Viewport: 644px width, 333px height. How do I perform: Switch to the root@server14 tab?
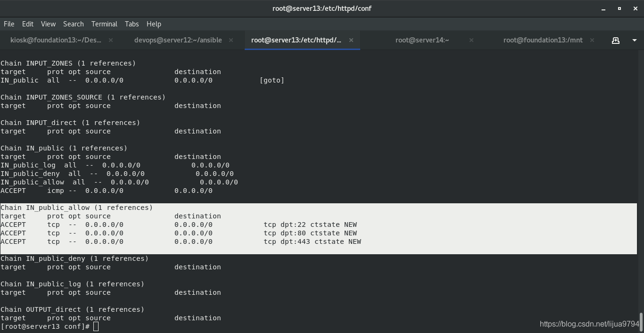pyautogui.click(x=422, y=40)
